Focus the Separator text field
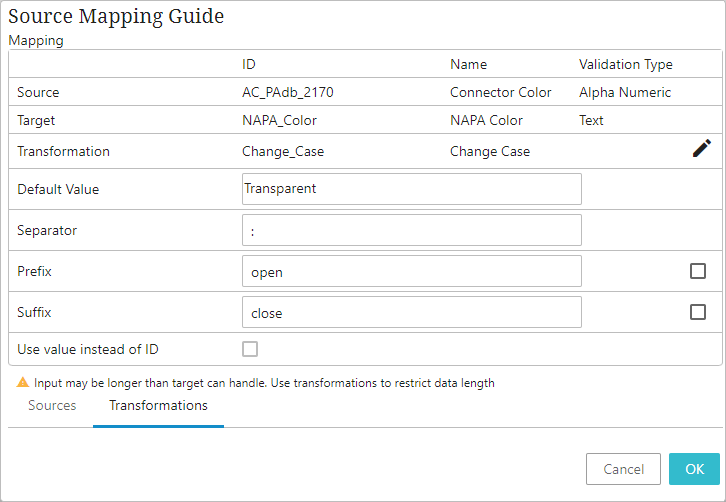The height and width of the screenshot is (502, 726). pyautogui.click(x=411, y=230)
